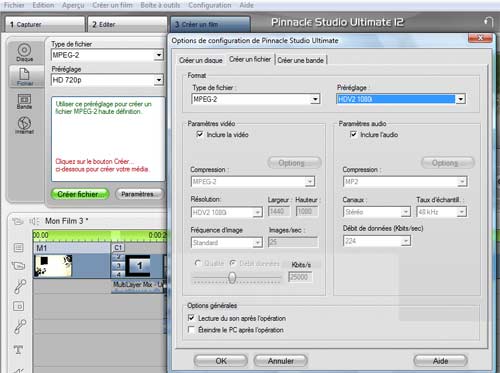The width and height of the screenshot is (500, 373).
Task: Click audio Options button
Action: pyautogui.click(x=448, y=163)
